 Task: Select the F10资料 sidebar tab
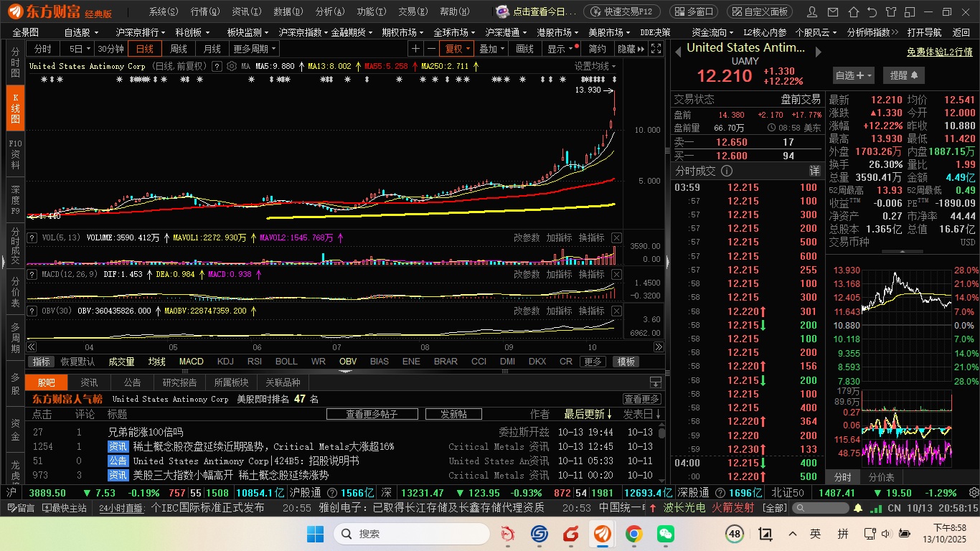(15, 154)
